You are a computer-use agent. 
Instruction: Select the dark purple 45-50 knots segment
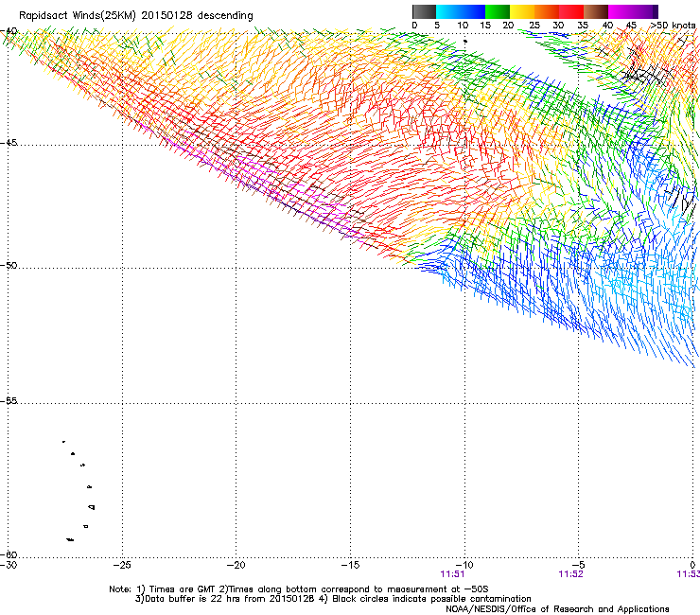pos(645,11)
